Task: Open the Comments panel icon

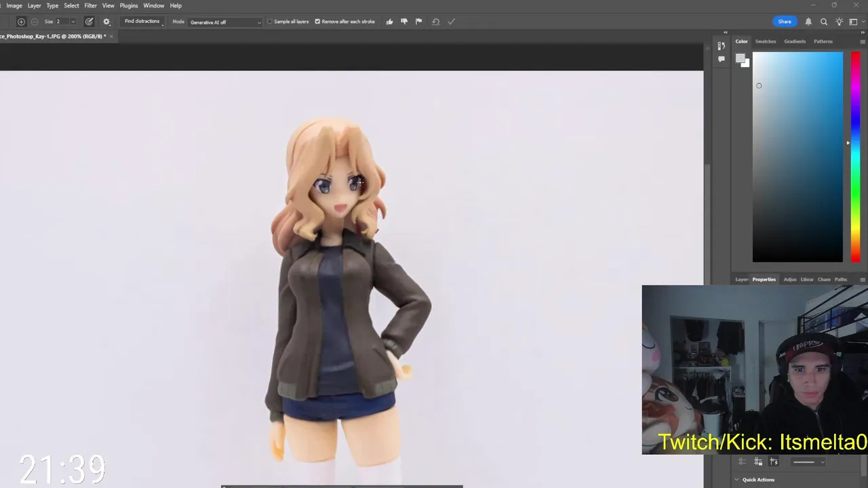Action: click(721, 59)
